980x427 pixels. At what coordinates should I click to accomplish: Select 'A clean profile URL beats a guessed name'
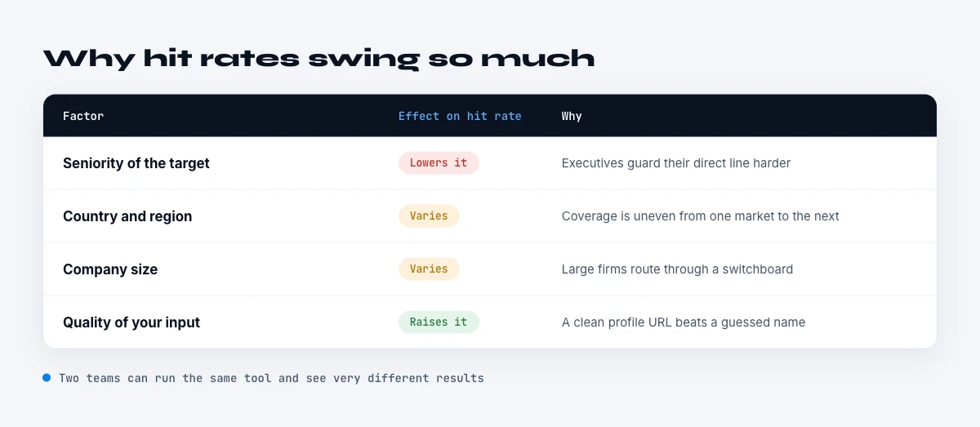(684, 322)
